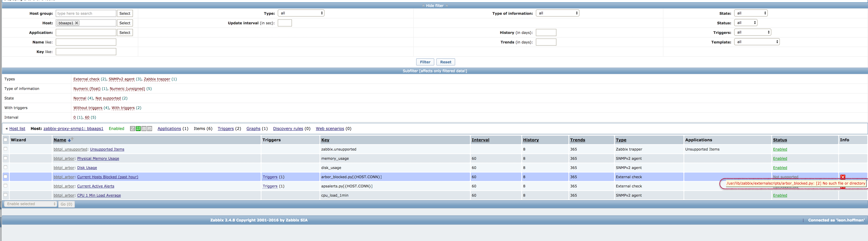Click the Update interval input field
Screen dimensions: 868x241
[x=285, y=23]
